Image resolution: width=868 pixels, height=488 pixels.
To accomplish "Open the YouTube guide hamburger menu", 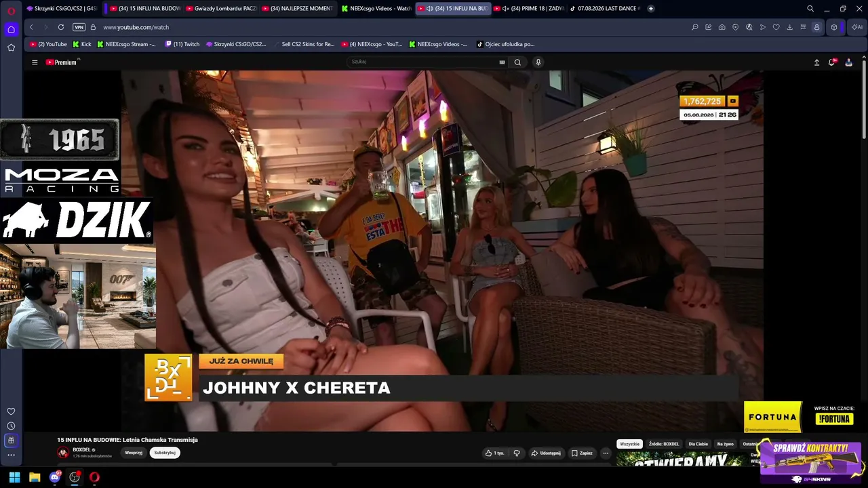I will [x=35, y=62].
